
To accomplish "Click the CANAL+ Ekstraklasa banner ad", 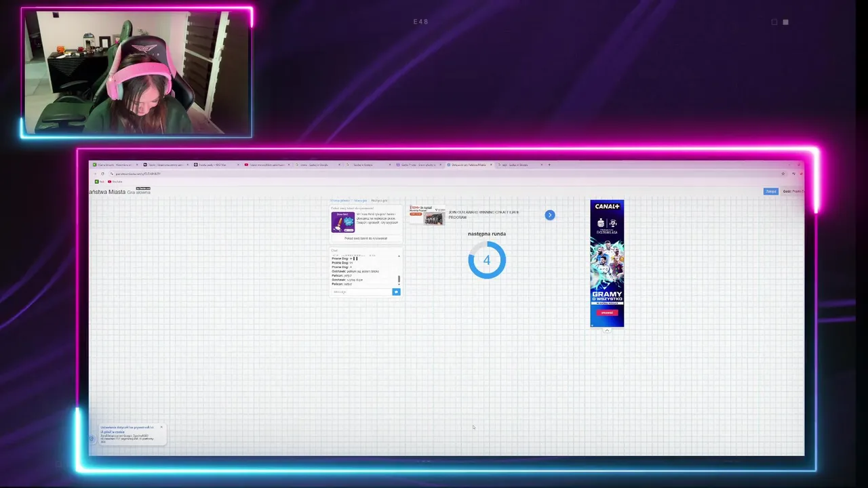I will [607, 263].
